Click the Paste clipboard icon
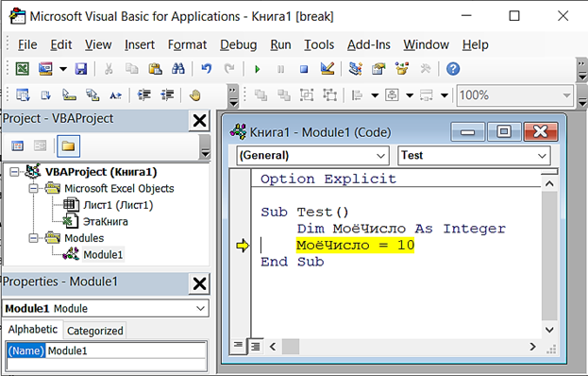588x376 pixels. [155, 69]
